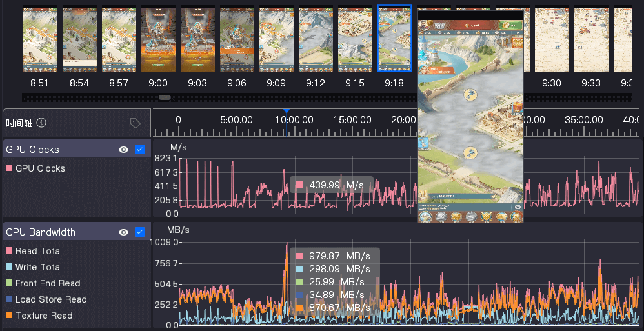644x331 pixels.
Task: Open the screenshot thumbnail at 9:03
Action: (x=198, y=39)
